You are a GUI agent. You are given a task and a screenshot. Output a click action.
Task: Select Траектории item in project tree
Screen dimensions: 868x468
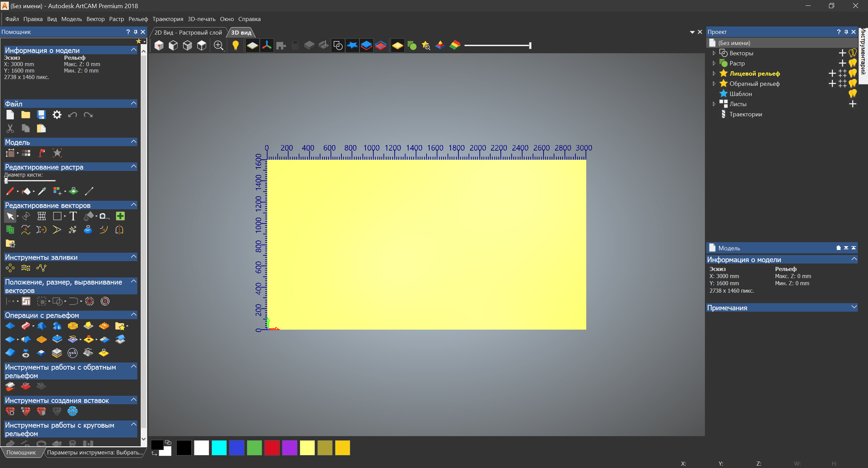(746, 114)
